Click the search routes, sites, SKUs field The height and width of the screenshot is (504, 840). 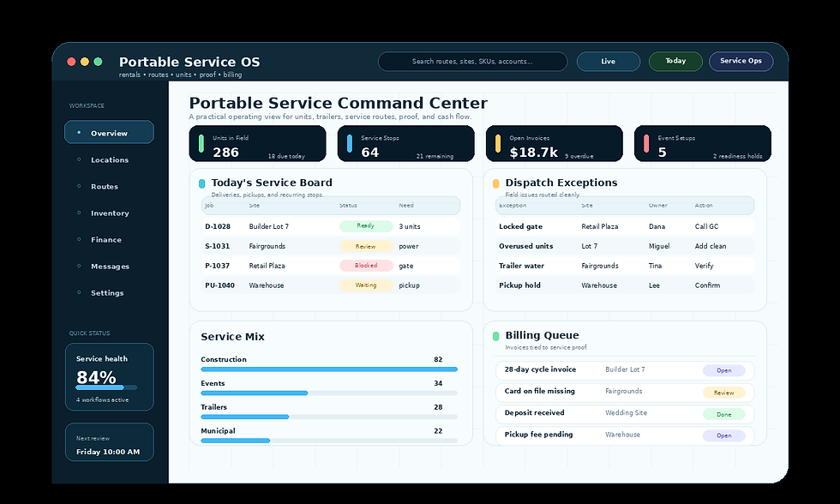(x=472, y=62)
